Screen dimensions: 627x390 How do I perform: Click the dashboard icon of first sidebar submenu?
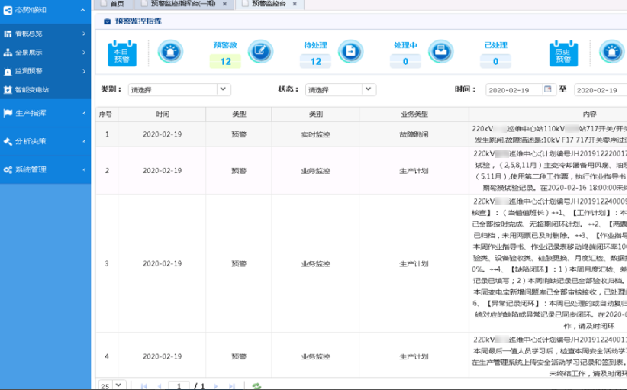coord(8,34)
